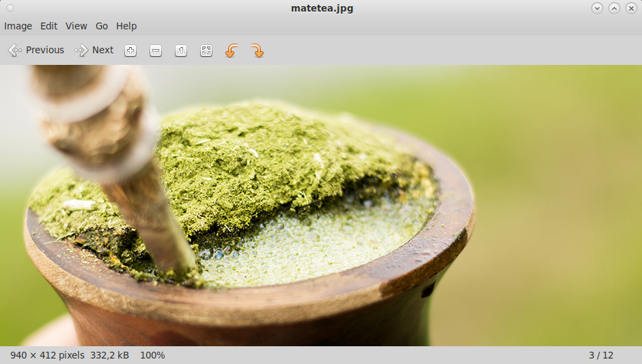
Task: Show image at normal size
Action: (181, 51)
